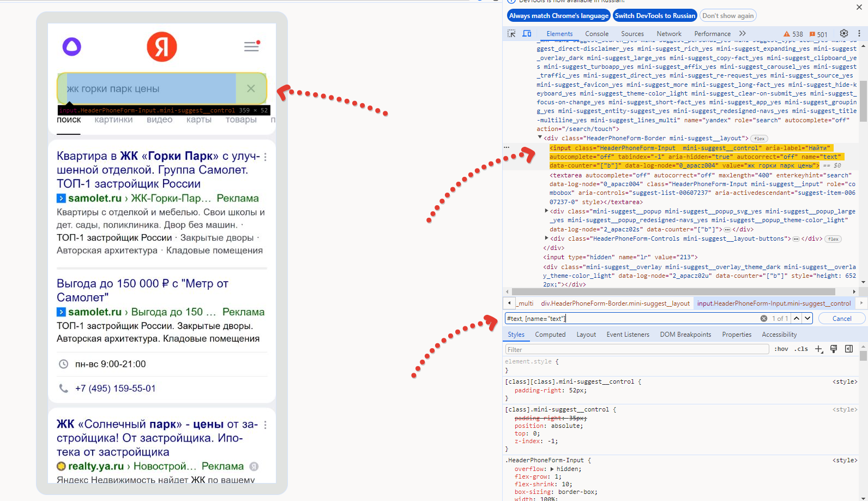Toggle the :hov element state panel
The image size is (868, 501).
point(781,349)
